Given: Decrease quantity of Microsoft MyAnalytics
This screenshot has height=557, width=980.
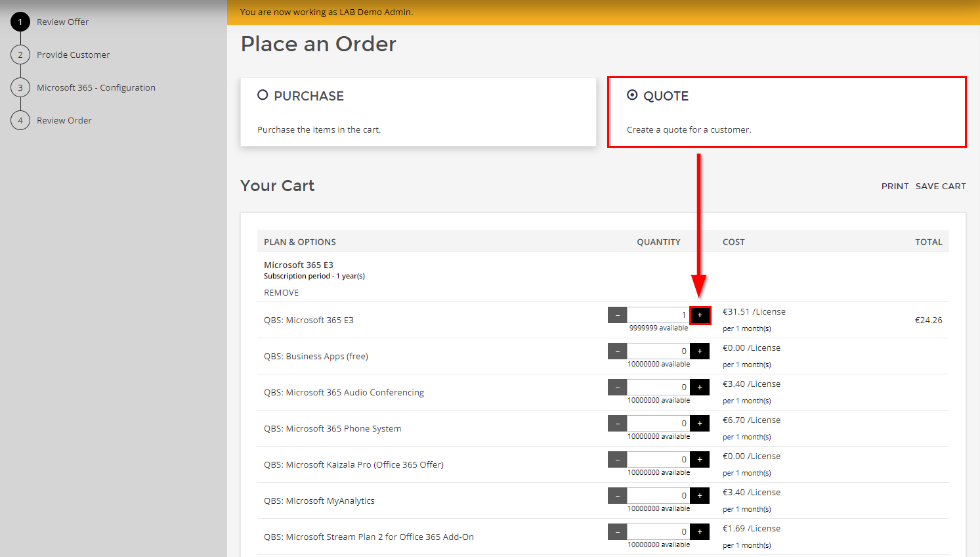Looking at the screenshot, I should (x=618, y=496).
